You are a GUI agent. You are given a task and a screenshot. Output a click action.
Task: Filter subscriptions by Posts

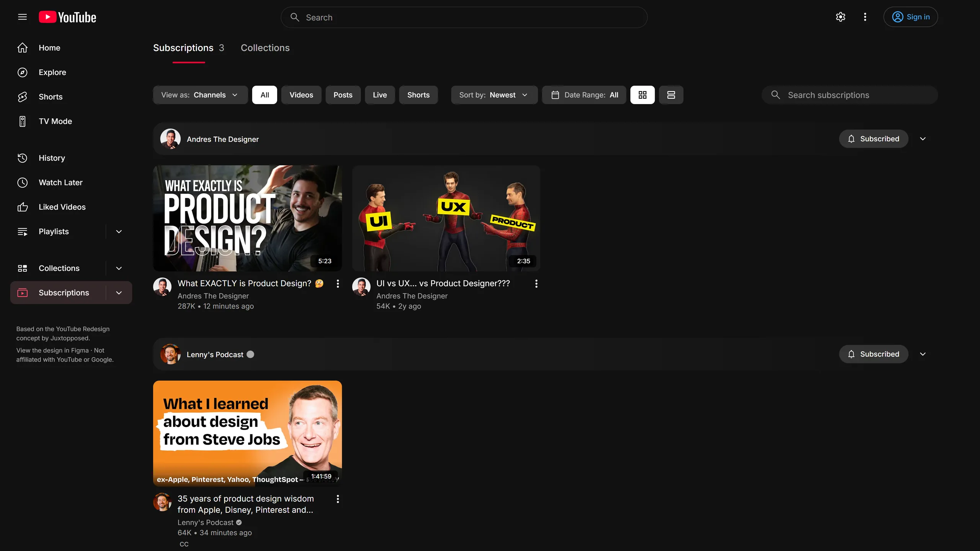tap(343, 95)
